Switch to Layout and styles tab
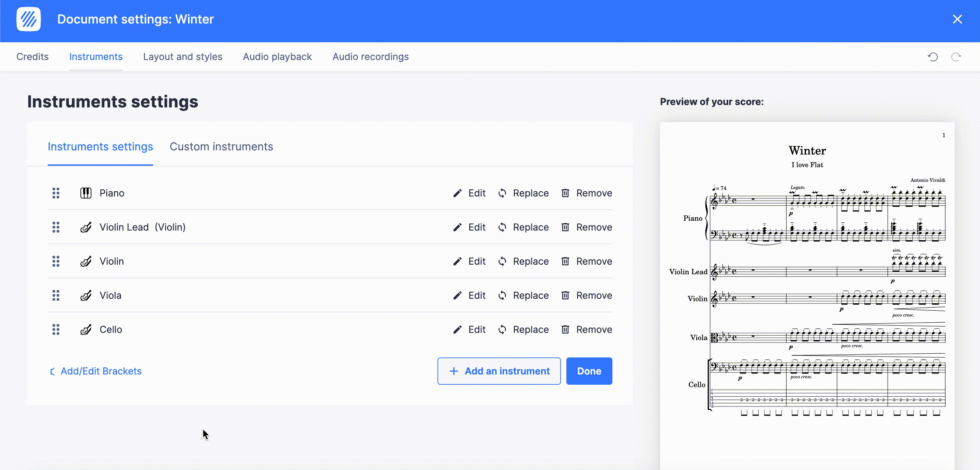 (x=183, y=57)
